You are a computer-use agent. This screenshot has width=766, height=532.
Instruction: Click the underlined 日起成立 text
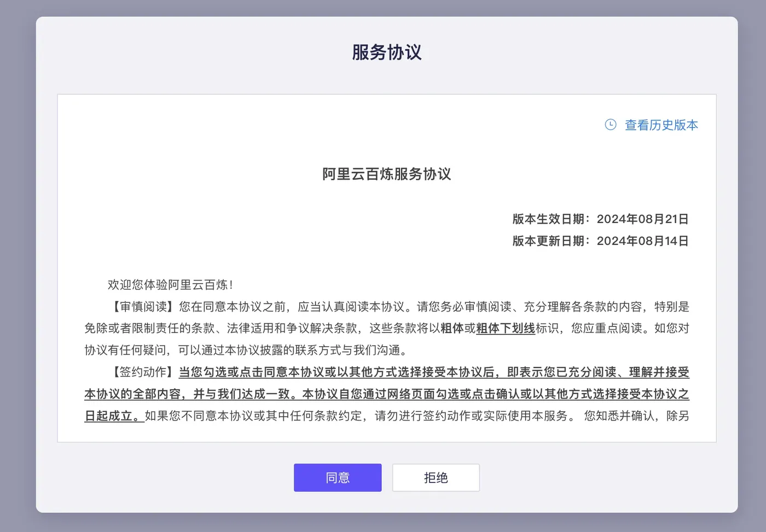click(114, 416)
